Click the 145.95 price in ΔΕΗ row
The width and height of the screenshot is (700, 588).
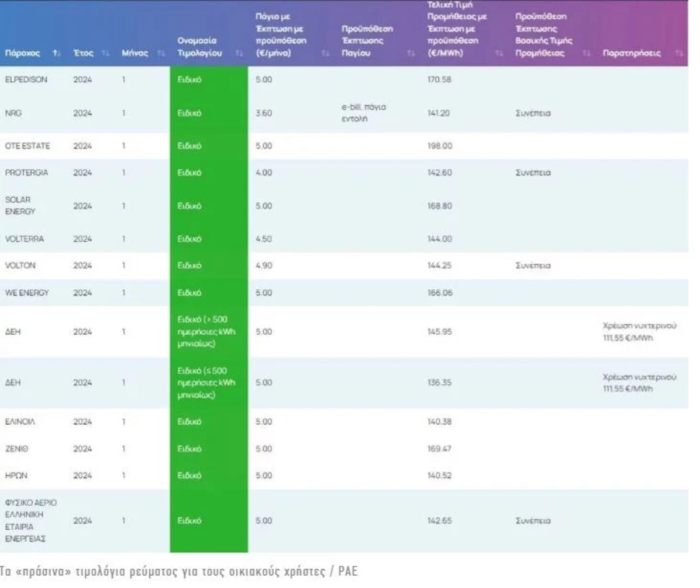click(440, 331)
